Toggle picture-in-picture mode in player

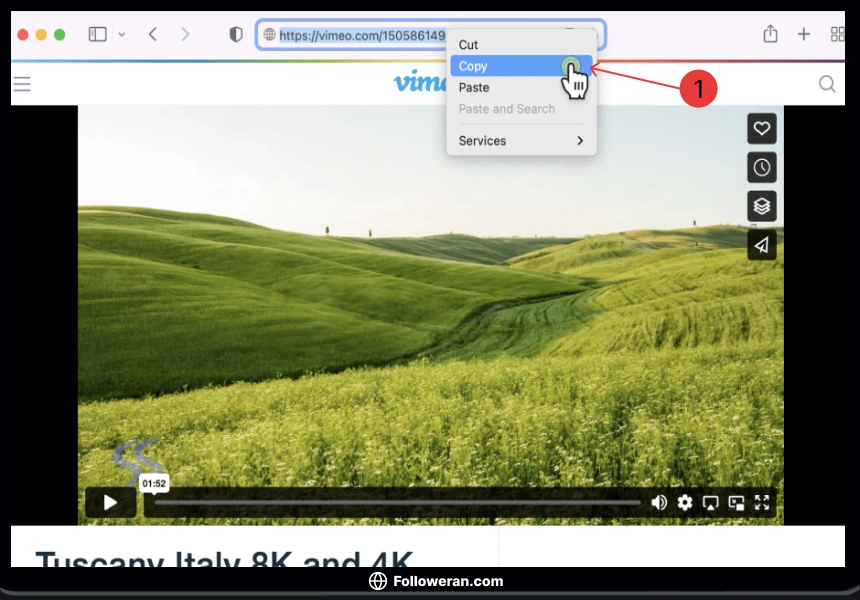coord(737,503)
